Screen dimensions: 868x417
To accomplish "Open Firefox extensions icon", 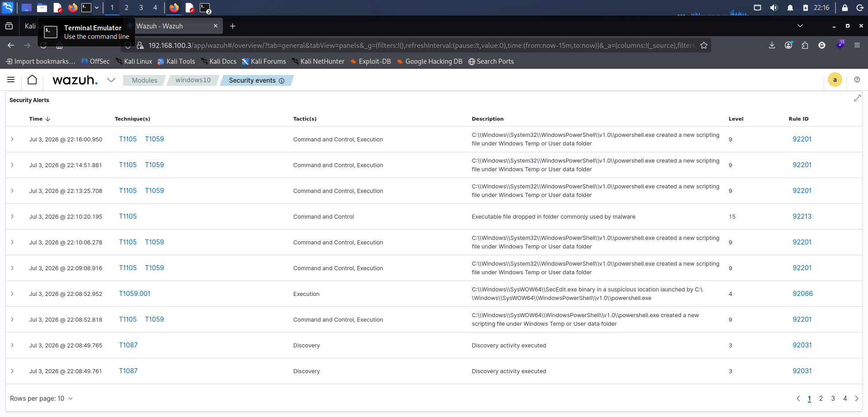I will [805, 45].
